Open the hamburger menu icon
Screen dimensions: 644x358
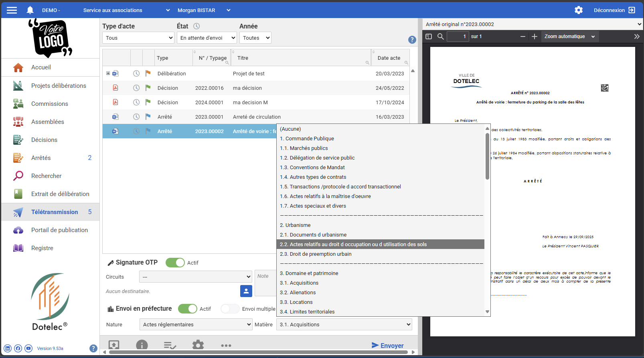click(x=12, y=10)
